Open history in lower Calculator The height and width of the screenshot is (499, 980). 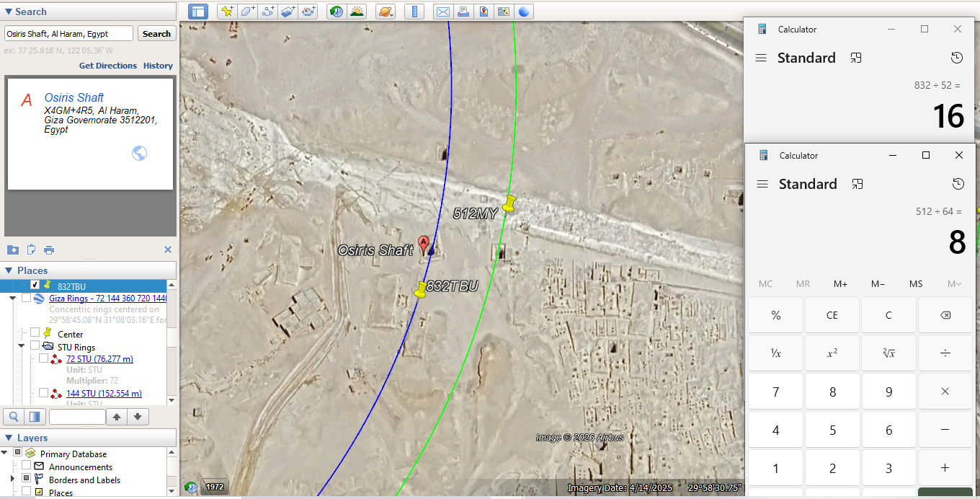click(958, 184)
